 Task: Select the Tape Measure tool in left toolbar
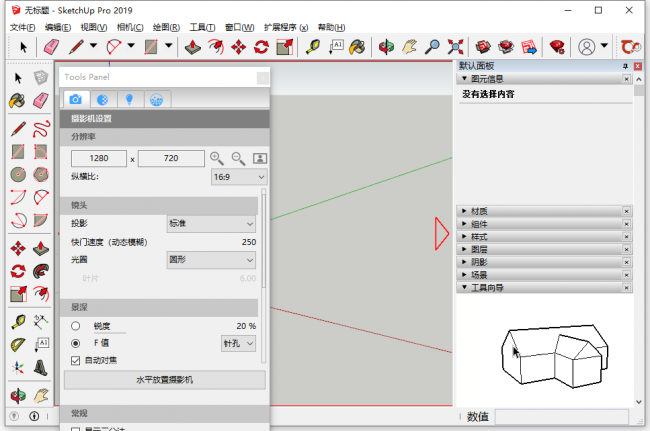pos(18,322)
